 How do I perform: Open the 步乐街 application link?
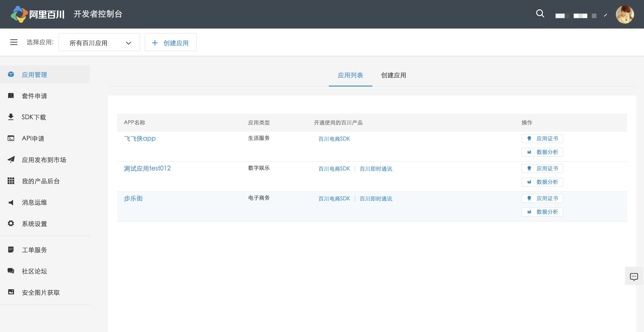tap(133, 198)
